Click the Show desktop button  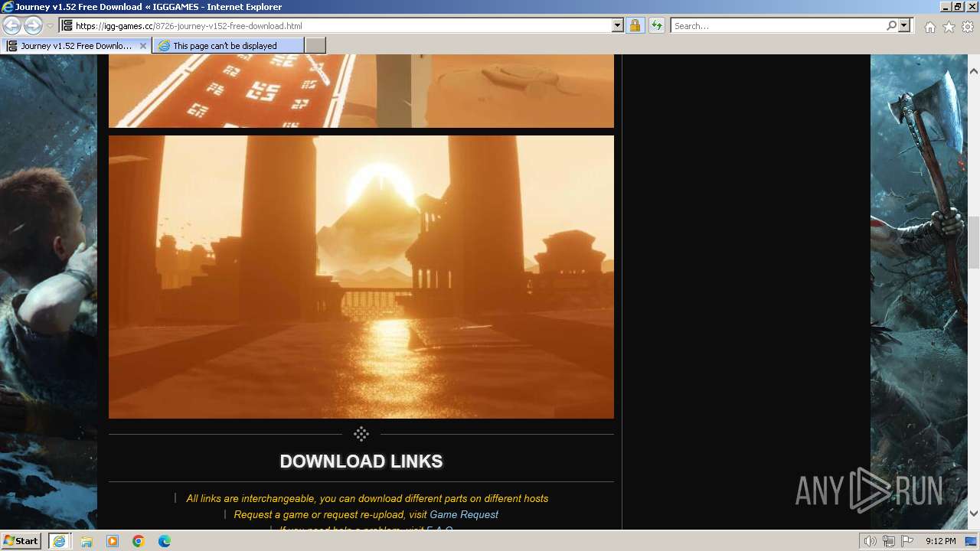tap(972, 541)
